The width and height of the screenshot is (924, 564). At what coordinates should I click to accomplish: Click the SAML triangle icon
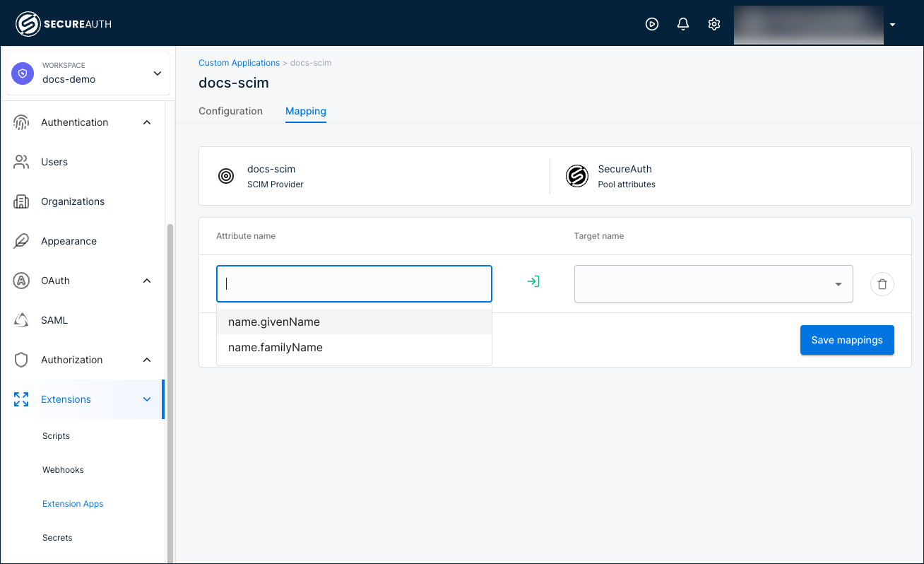[21, 320]
